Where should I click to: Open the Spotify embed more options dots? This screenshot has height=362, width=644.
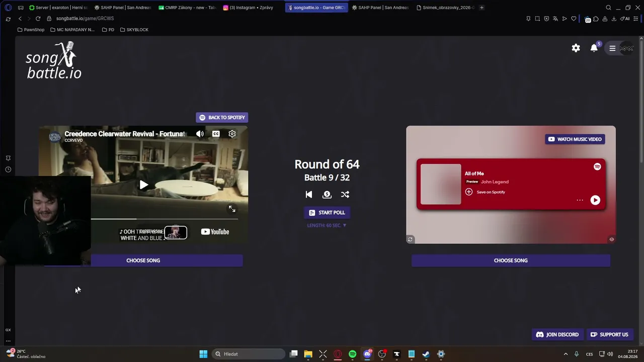(580, 200)
